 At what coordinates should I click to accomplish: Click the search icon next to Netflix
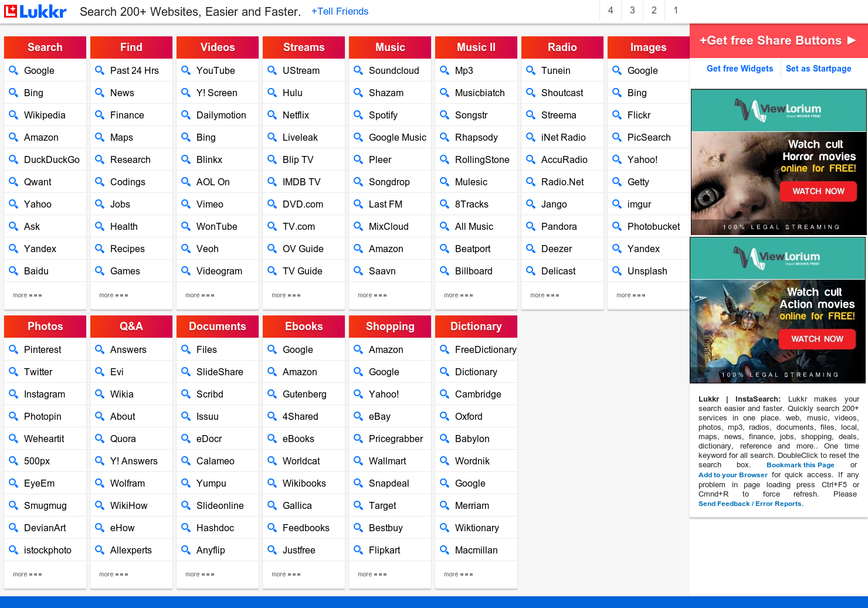[272, 115]
